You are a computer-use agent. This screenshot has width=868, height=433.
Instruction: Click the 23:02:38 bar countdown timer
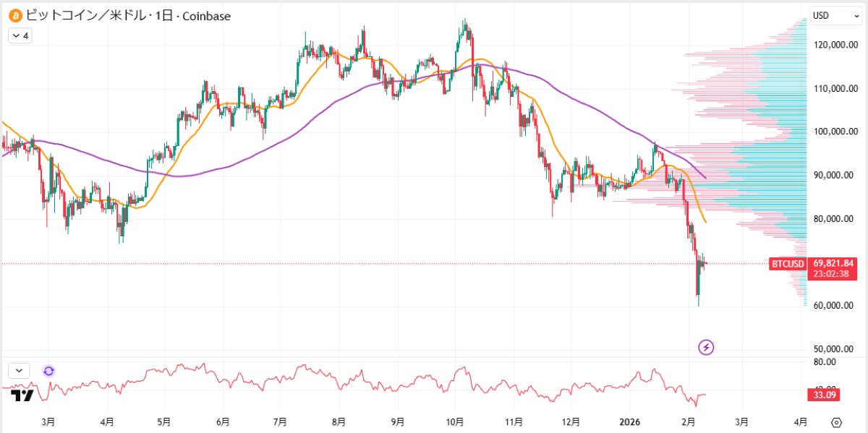[x=830, y=275]
